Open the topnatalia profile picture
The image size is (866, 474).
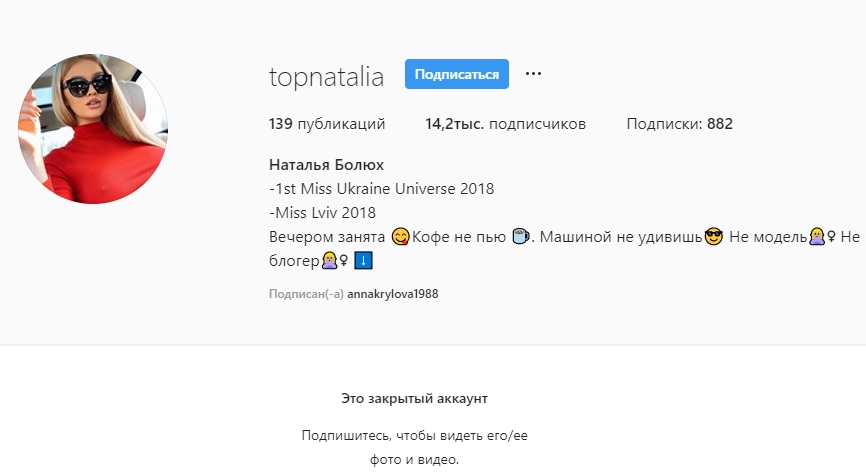(93, 129)
